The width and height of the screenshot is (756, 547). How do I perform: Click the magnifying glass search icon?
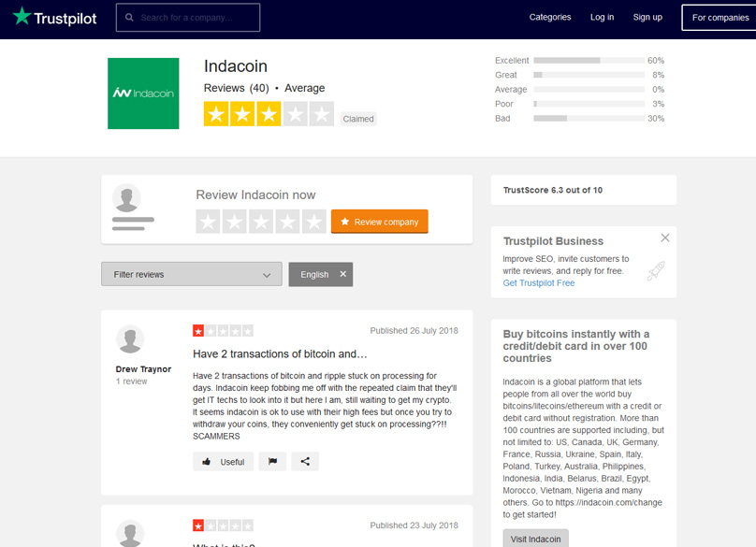click(x=129, y=17)
